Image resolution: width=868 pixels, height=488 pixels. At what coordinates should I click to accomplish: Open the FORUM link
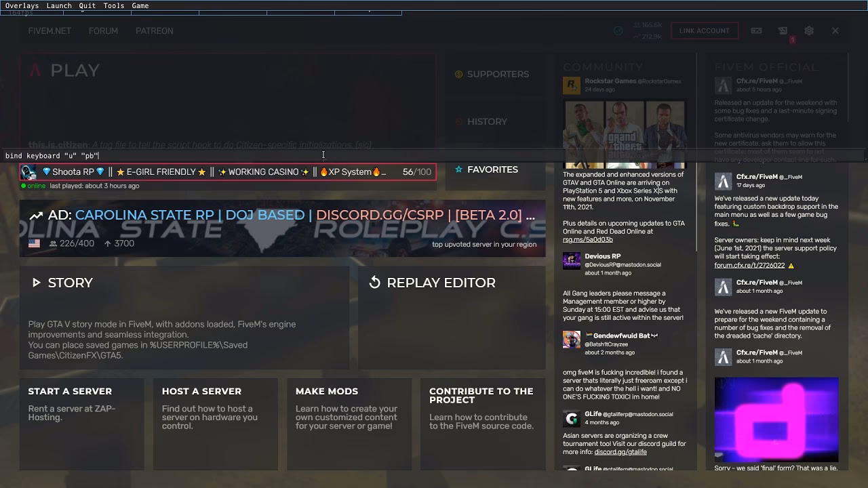[x=103, y=31]
